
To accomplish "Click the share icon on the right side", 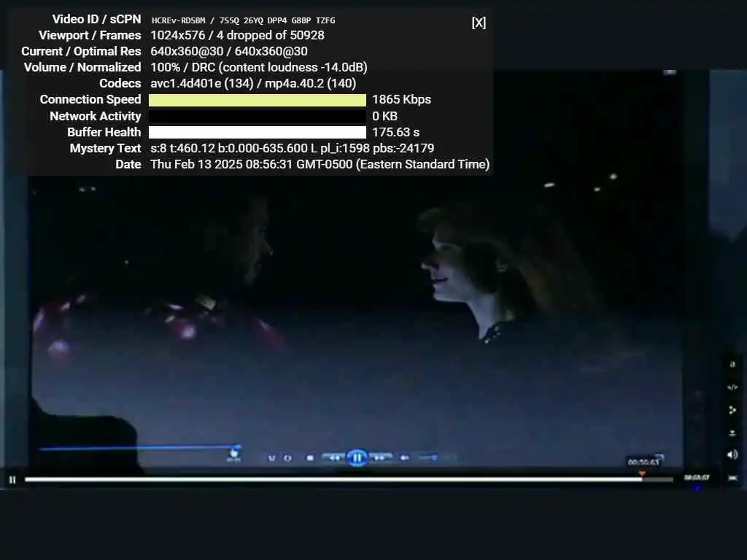I will 732,410.
